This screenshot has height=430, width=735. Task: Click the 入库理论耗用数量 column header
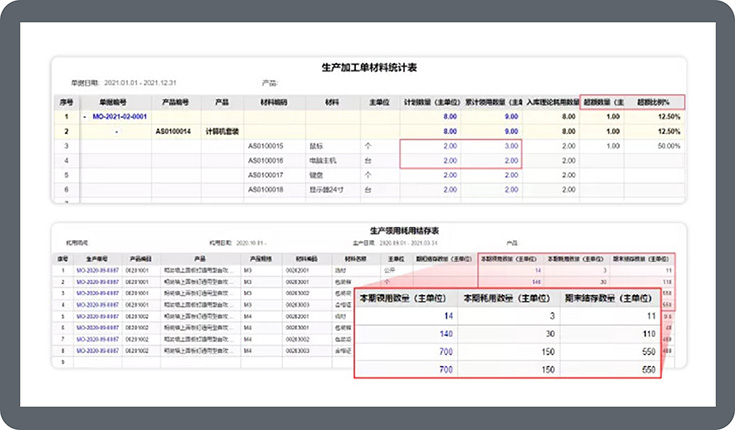point(552,102)
